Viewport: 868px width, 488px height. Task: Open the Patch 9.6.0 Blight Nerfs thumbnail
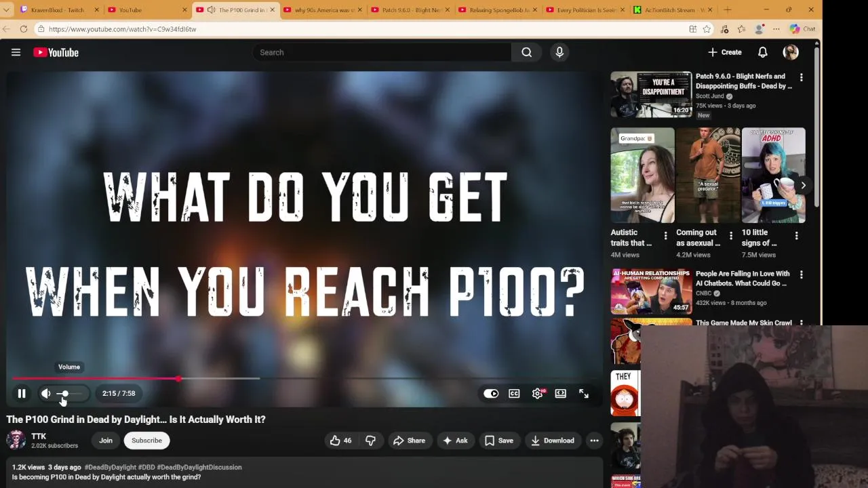click(651, 94)
